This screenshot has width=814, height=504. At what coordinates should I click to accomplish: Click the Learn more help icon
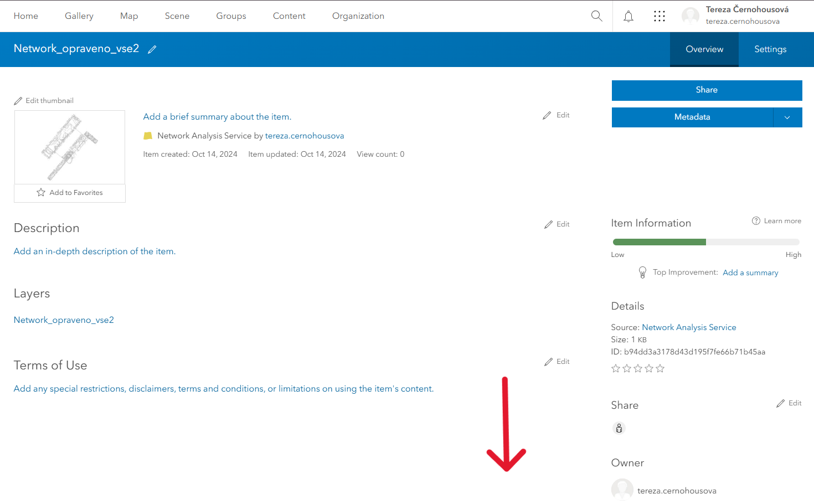[756, 221]
